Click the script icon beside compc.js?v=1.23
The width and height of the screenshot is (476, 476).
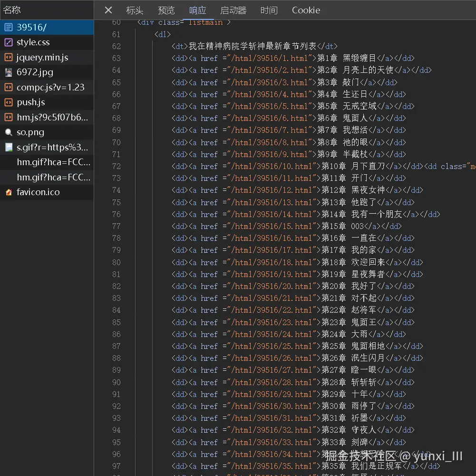click(9, 87)
